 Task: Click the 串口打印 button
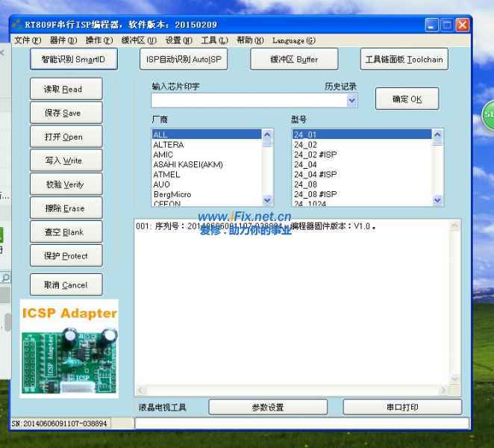click(402, 407)
